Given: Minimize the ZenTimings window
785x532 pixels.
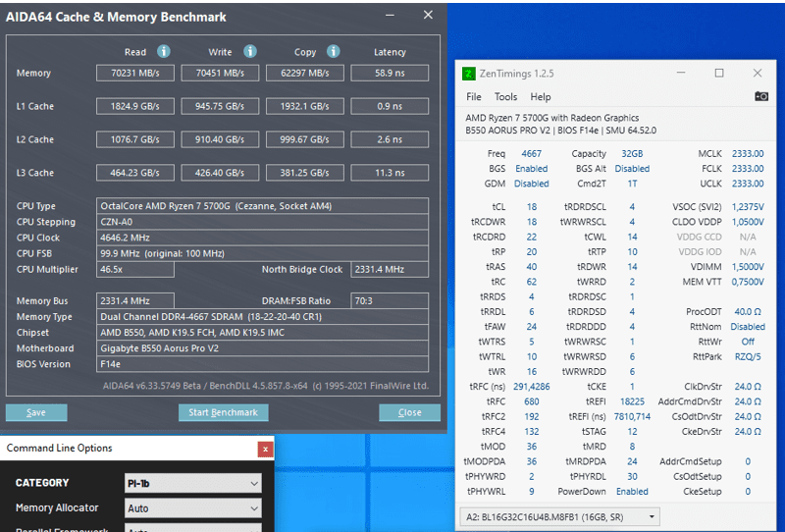Looking at the screenshot, I should coord(681,74).
